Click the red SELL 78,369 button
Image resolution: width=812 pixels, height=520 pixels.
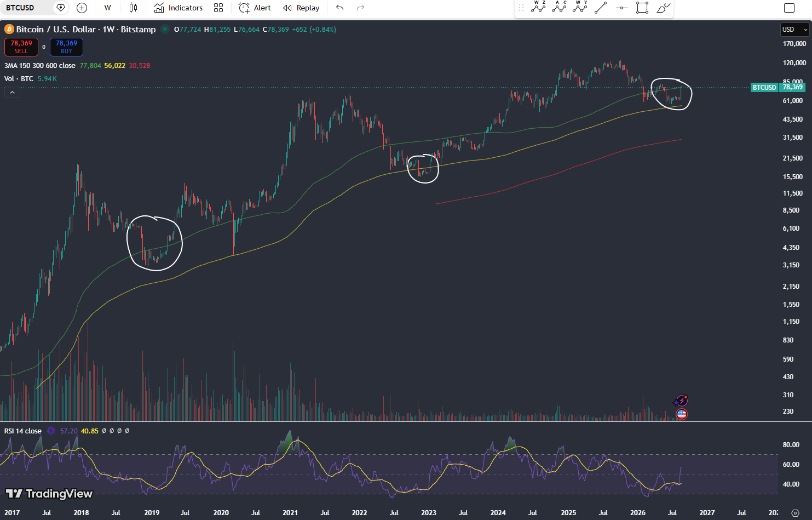point(21,47)
